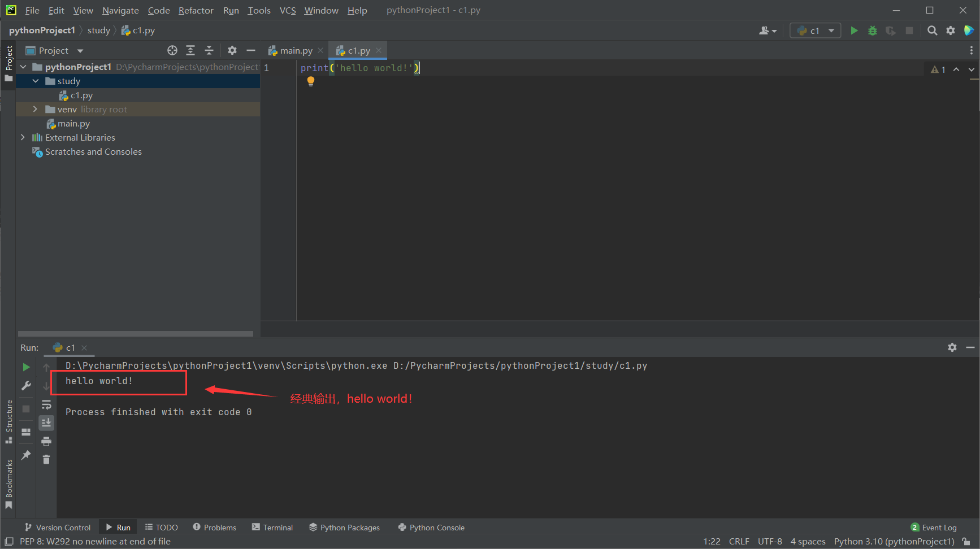This screenshot has width=980, height=549.
Task: Open the Problems tool window
Action: [214, 527]
